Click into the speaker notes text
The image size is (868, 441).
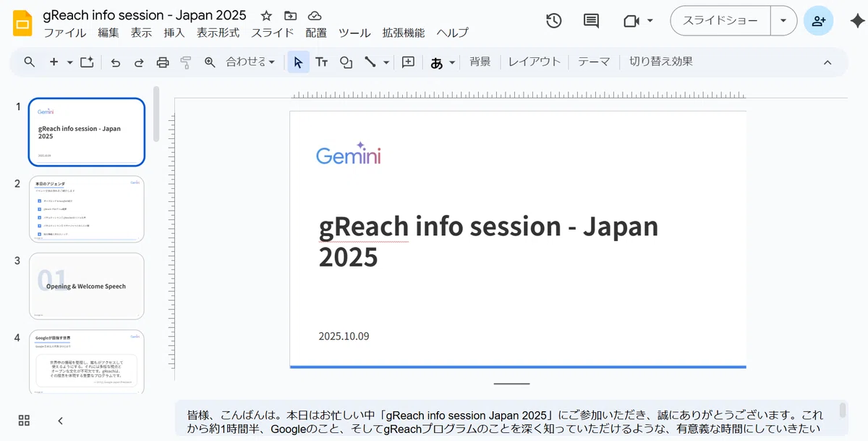pos(506,421)
